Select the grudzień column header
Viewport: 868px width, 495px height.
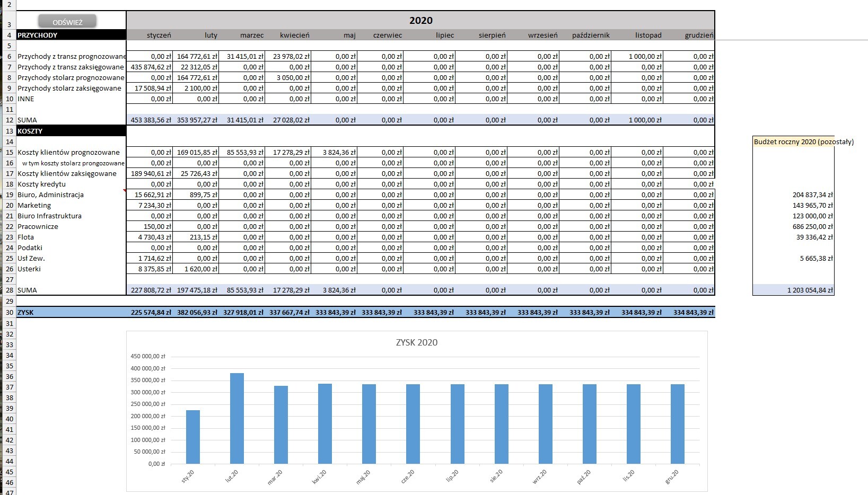coord(689,35)
